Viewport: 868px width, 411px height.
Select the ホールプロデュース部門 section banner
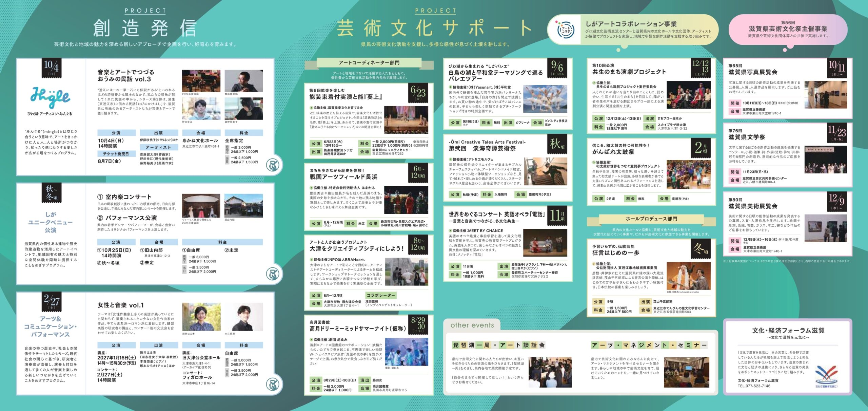[651, 219]
